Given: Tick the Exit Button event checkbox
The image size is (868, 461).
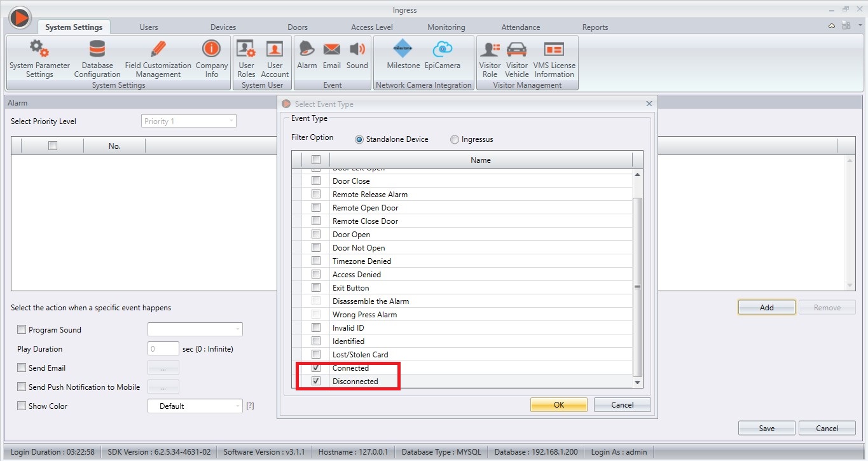Looking at the screenshot, I should (x=316, y=288).
